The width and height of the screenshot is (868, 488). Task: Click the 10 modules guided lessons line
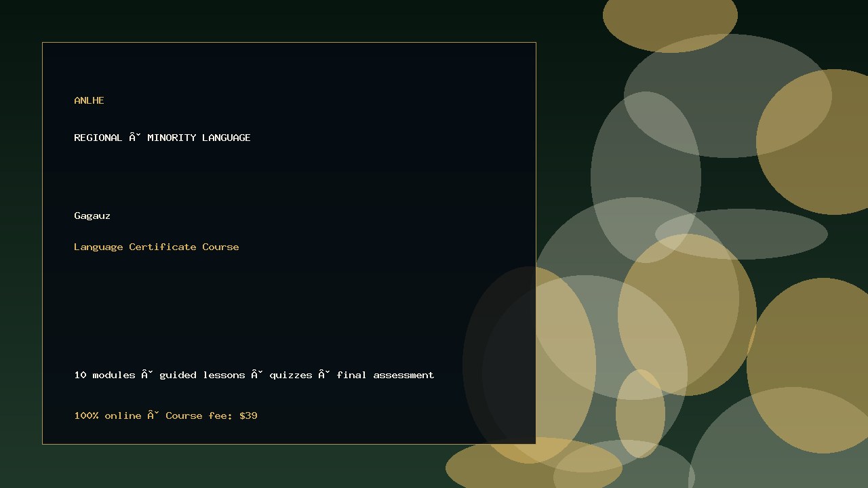tap(254, 375)
